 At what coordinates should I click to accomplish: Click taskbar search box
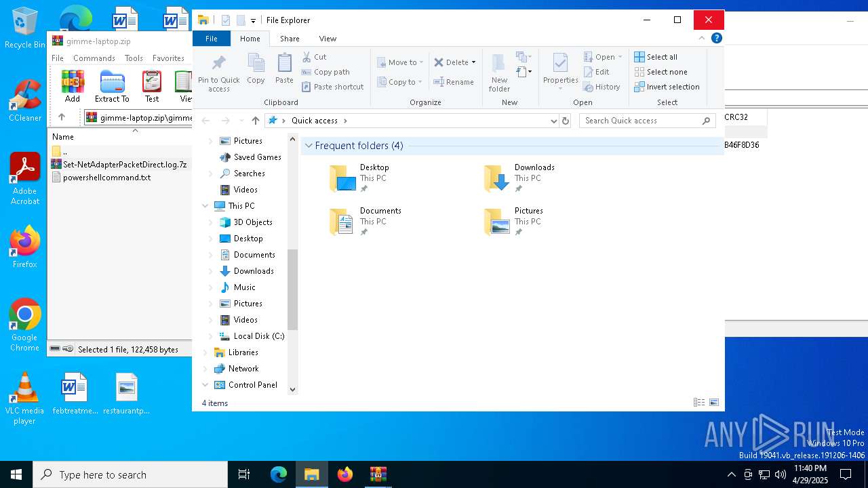tap(130, 474)
